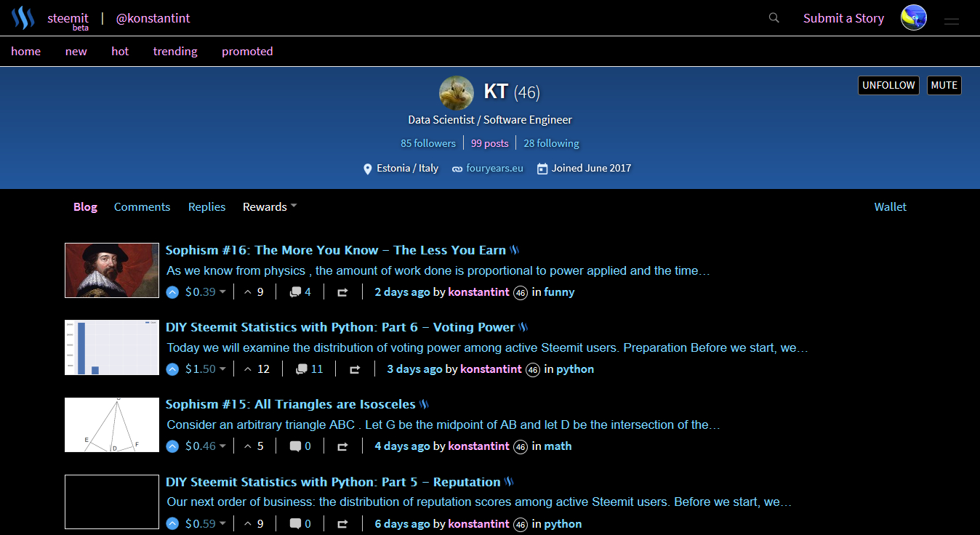Screen dimensions: 980x535
Task: Click the blank thumbnail for Part 5 Reputation
Action: [x=112, y=502]
